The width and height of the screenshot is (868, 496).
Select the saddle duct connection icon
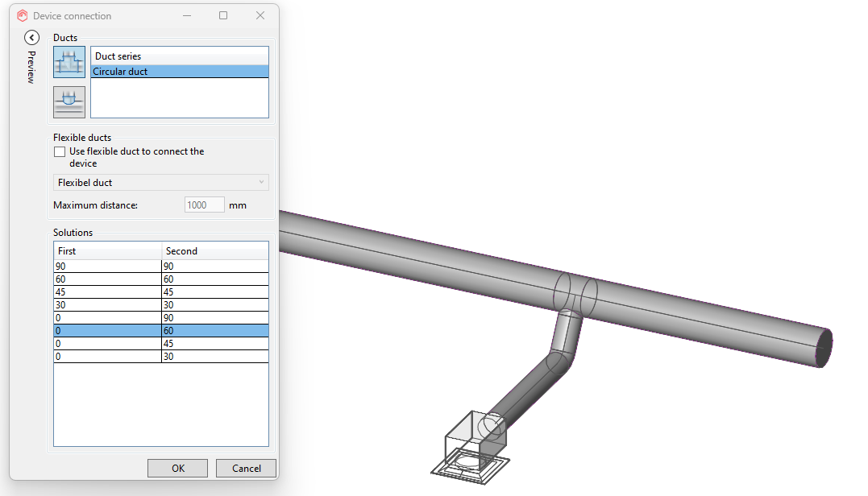[69, 102]
